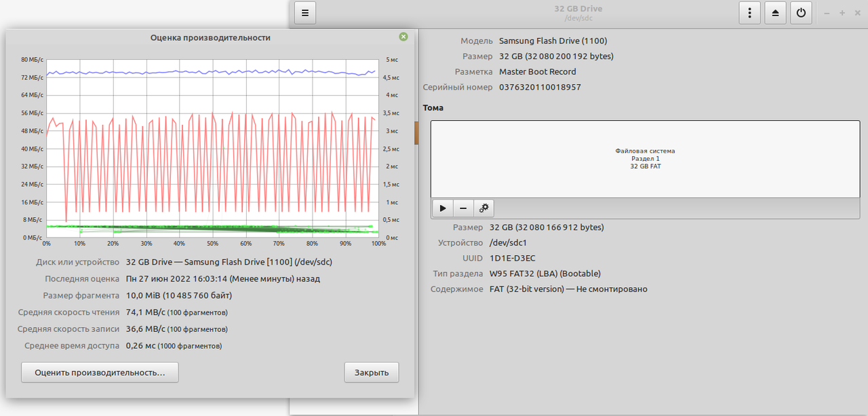Open additional partition options gears icon
868x416 pixels.
pos(484,208)
